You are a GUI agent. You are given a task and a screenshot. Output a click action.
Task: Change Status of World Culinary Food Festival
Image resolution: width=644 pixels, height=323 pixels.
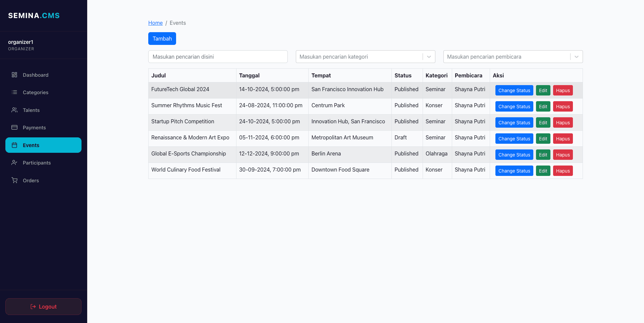514,171
